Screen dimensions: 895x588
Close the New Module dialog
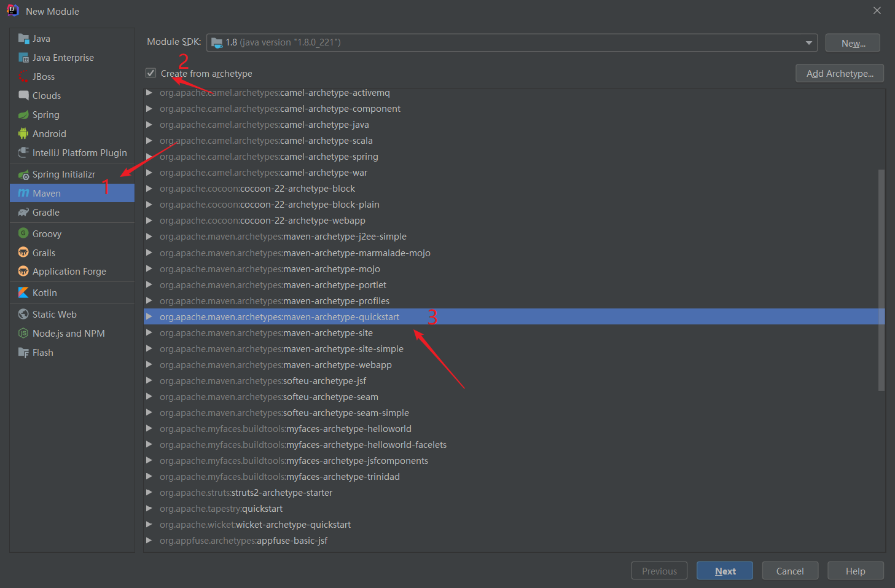pyautogui.click(x=877, y=10)
